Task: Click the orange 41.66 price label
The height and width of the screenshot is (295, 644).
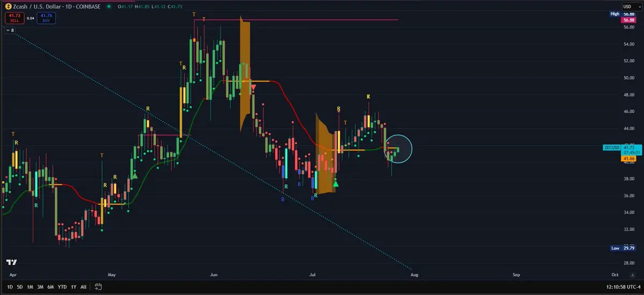Action: (628, 159)
